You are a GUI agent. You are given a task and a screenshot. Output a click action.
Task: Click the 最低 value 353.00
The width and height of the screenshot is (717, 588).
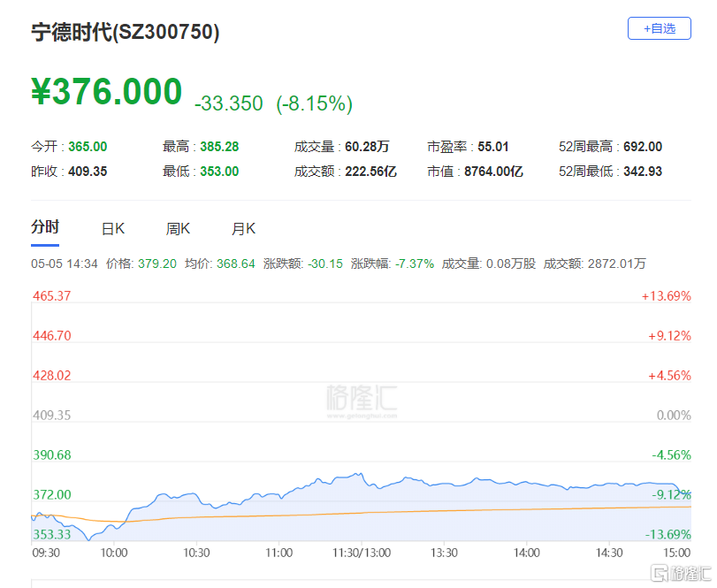point(219,172)
